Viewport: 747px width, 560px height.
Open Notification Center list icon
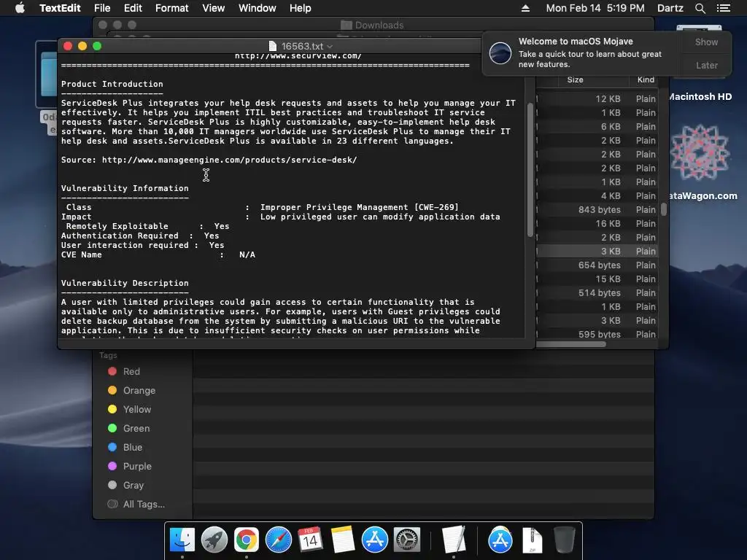pyautogui.click(x=724, y=8)
